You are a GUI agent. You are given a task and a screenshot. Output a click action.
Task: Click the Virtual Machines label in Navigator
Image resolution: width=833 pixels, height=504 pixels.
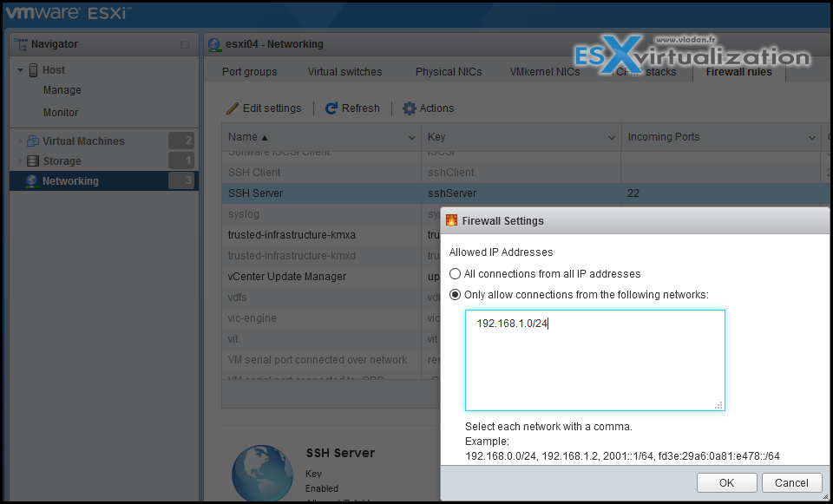pos(83,141)
